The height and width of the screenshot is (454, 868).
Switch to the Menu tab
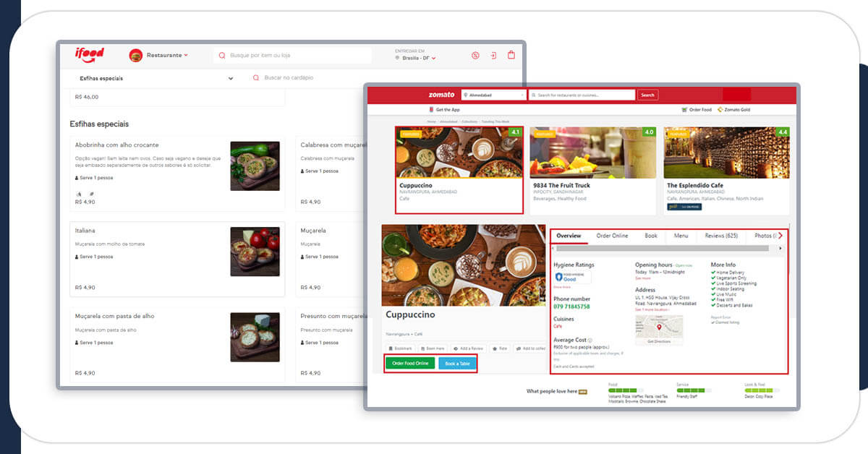click(681, 236)
